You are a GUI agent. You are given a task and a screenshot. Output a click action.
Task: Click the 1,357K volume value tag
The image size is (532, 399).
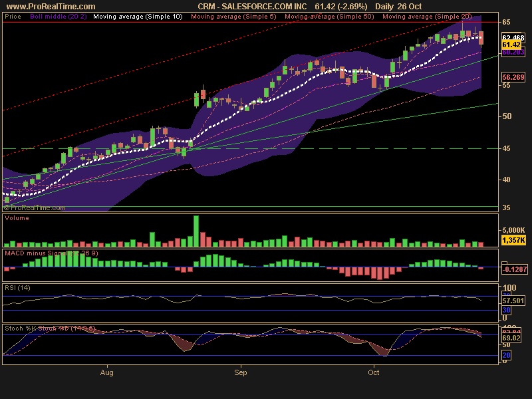click(x=513, y=241)
